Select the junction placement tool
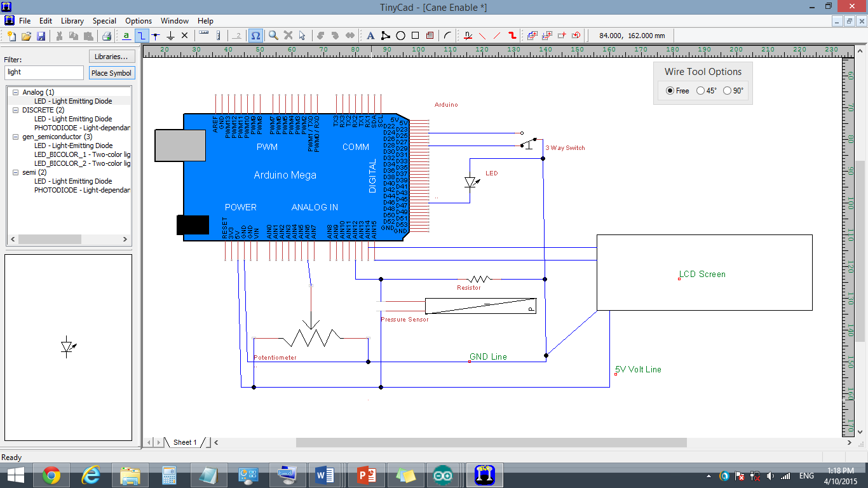 156,36
